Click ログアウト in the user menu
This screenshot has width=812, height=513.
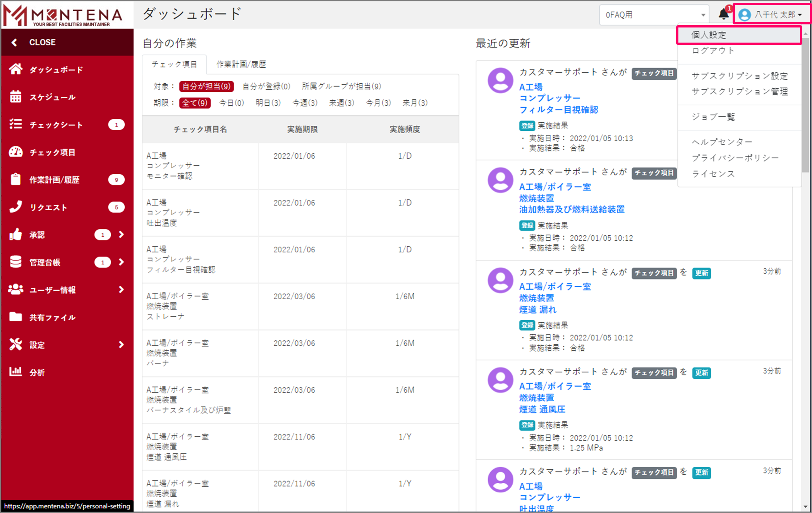[712, 51]
